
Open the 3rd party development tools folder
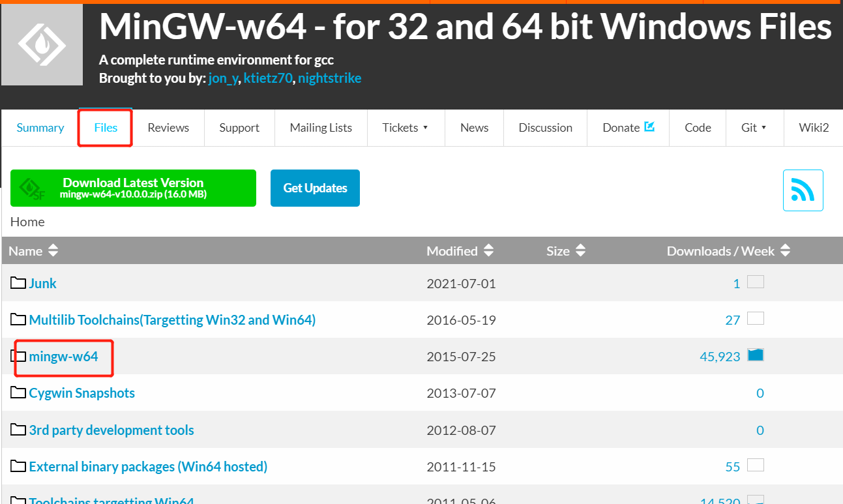click(111, 430)
